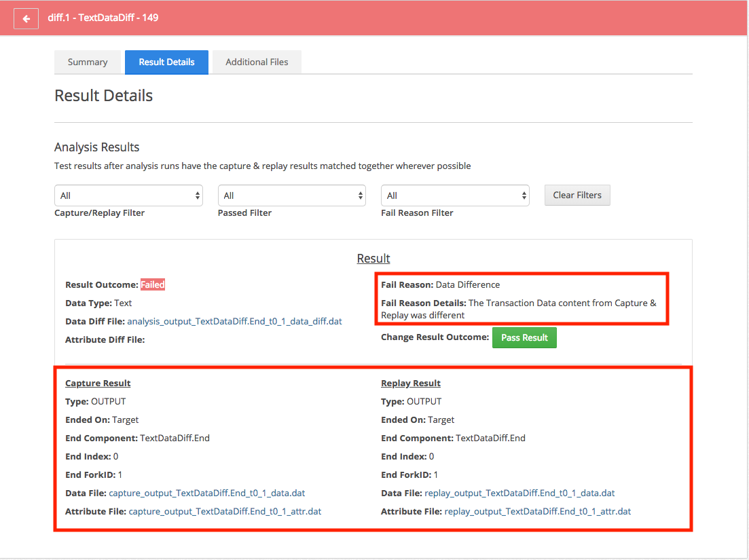The image size is (749, 560).
Task: Open the Additional Files tab
Action: [257, 62]
